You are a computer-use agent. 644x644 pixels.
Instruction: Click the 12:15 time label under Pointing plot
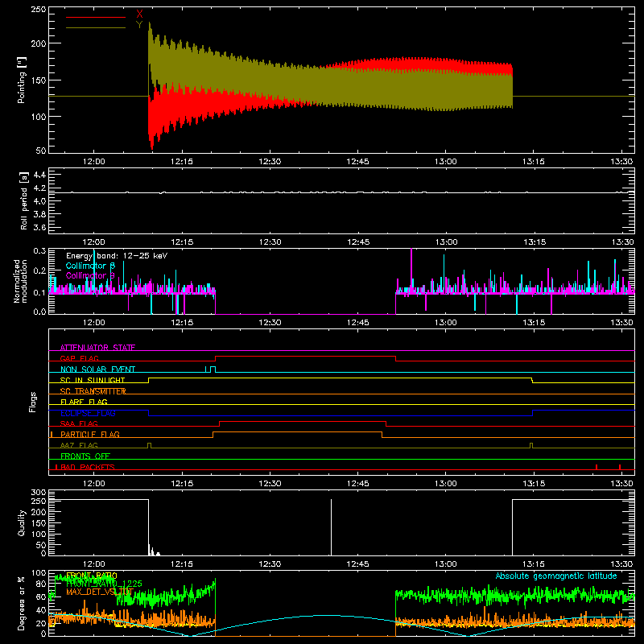pos(182,162)
